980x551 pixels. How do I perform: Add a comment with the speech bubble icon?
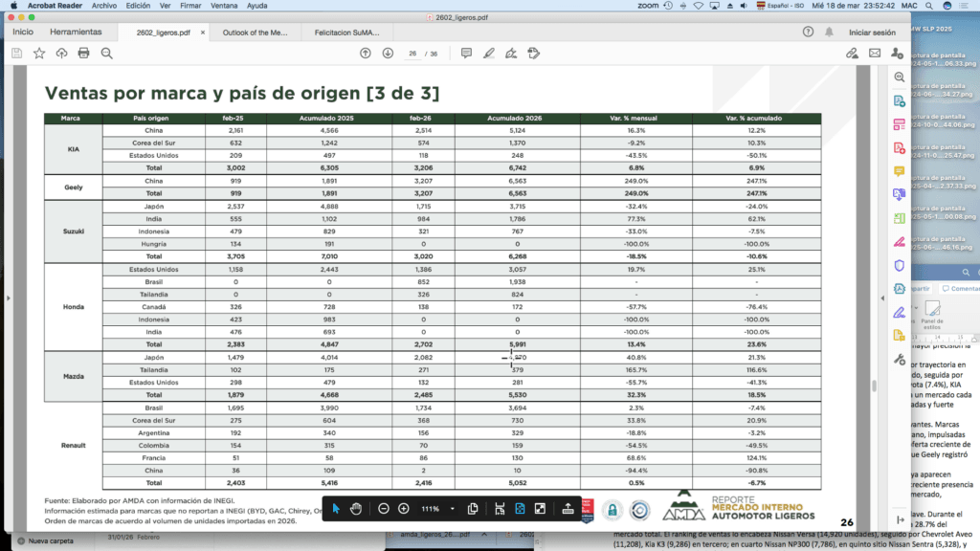[466, 53]
